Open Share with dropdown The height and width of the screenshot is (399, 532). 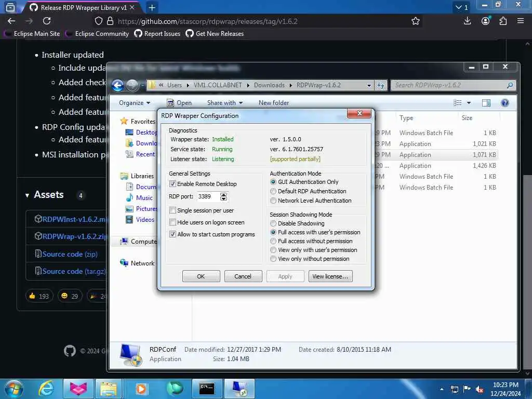[225, 103]
